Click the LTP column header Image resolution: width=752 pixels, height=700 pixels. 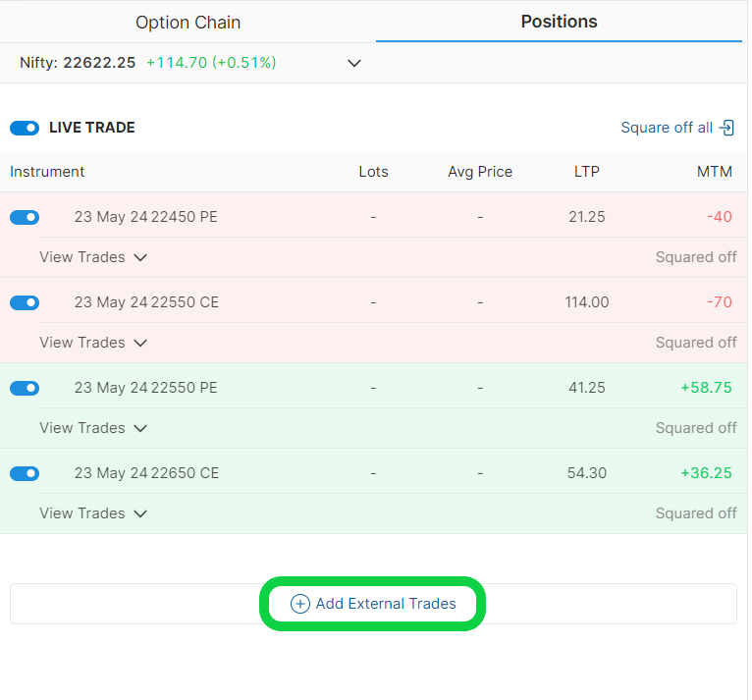pyautogui.click(x=586, y=172)
